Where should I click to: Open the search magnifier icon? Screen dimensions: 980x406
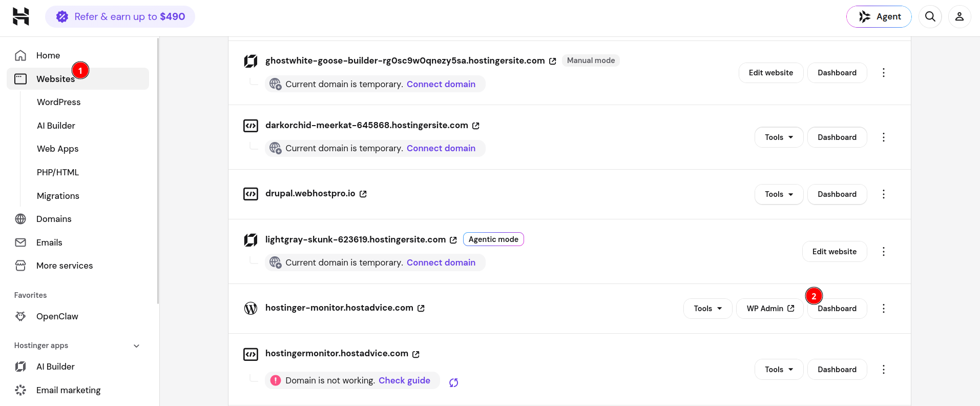[930, 16]
